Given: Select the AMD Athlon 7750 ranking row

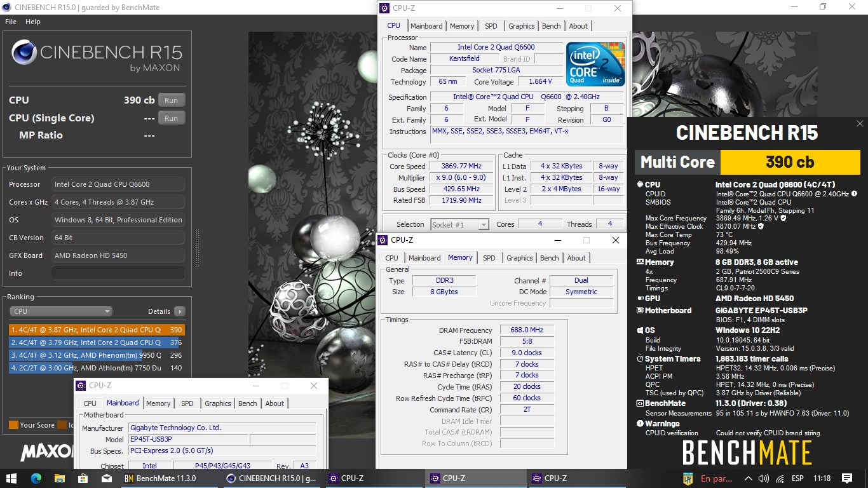Looking at the screenshot, I should [x=97, y=368].
